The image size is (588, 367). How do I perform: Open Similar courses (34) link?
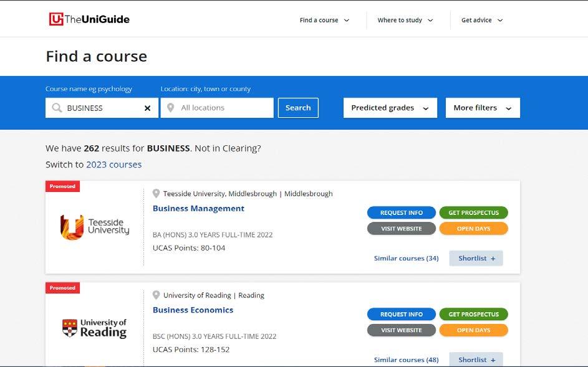(406, 259)
